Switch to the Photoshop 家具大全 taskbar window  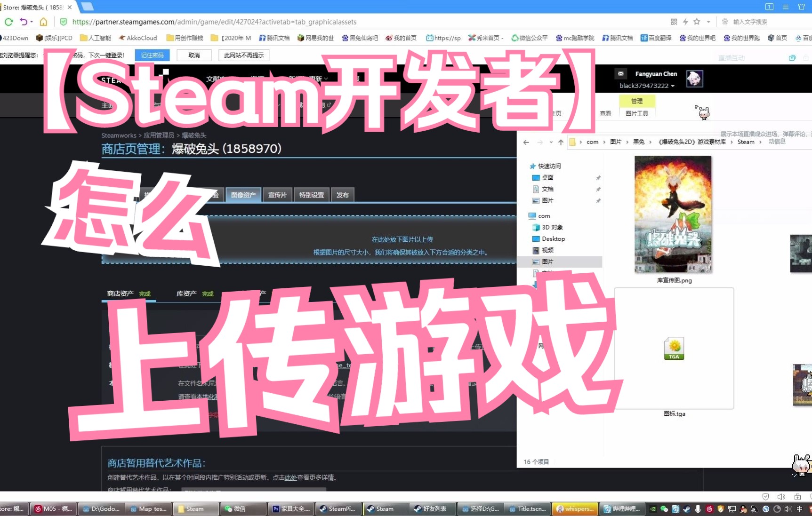pyautogui.click(x=291, y=508)
